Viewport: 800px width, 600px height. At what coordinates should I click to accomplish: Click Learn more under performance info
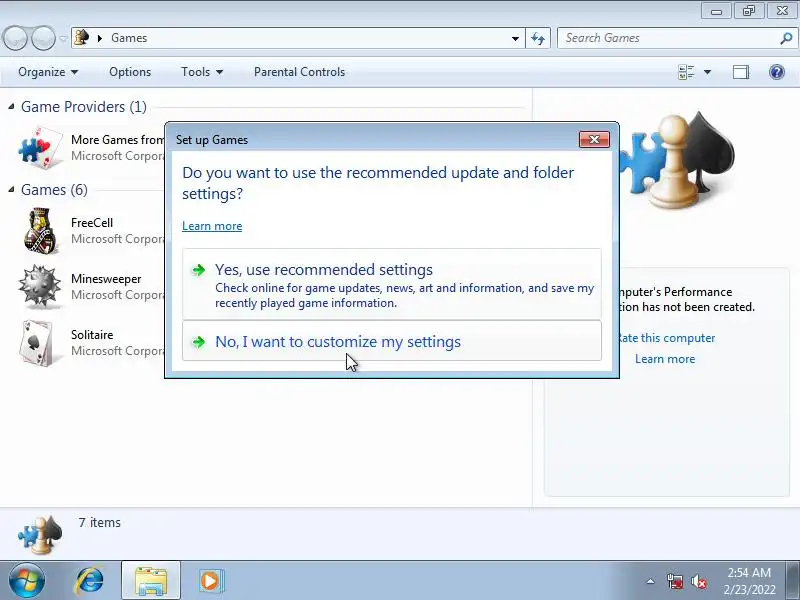coord(665,359)
